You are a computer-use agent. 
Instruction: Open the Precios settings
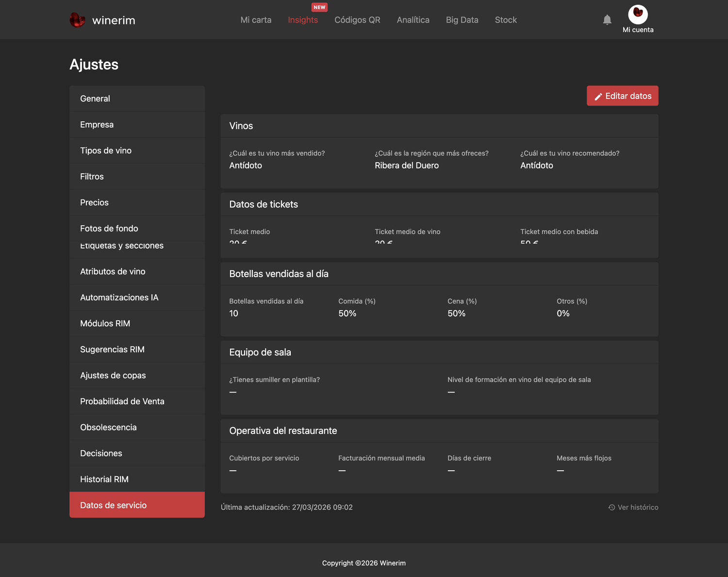click(137, 202)
